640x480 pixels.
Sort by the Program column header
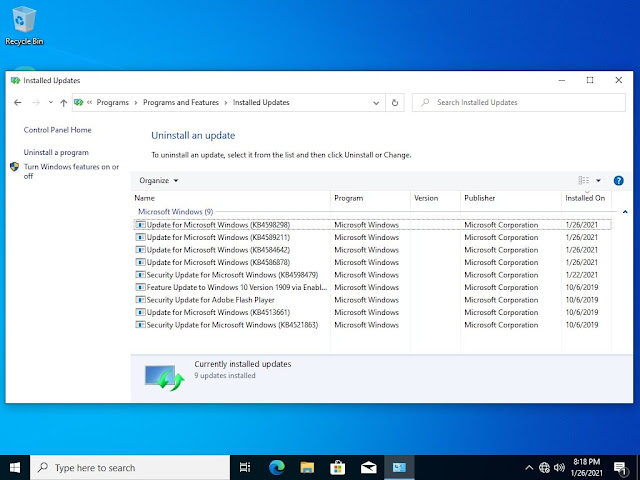370,198
